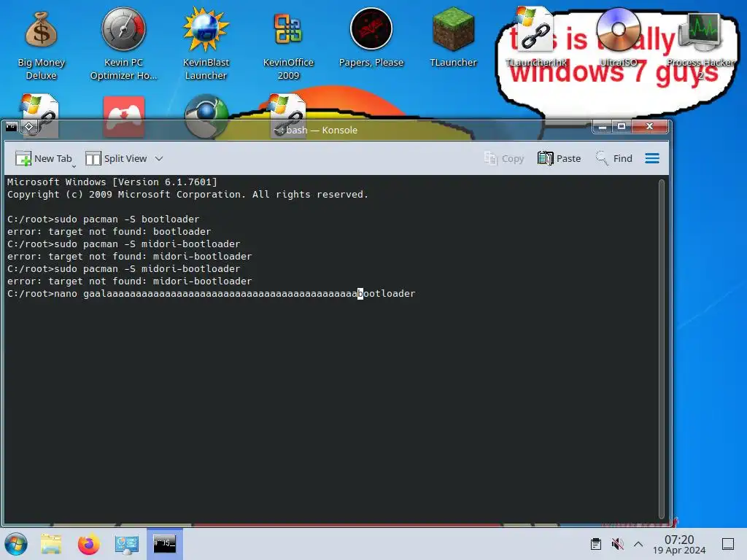Open TLauncher.lnk shortcut icon
Viewport: 747px width, 560px height.
pyautogui.click(x=535, y=37)
